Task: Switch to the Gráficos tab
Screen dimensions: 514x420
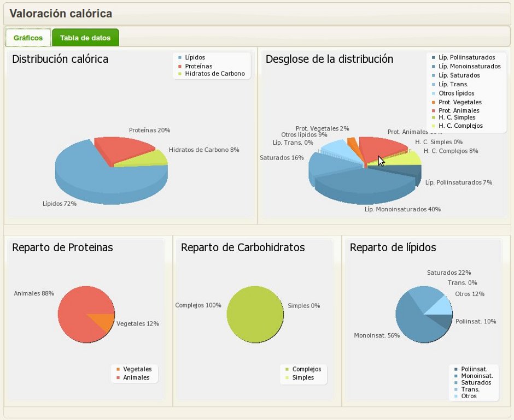Action: point(28,38)
